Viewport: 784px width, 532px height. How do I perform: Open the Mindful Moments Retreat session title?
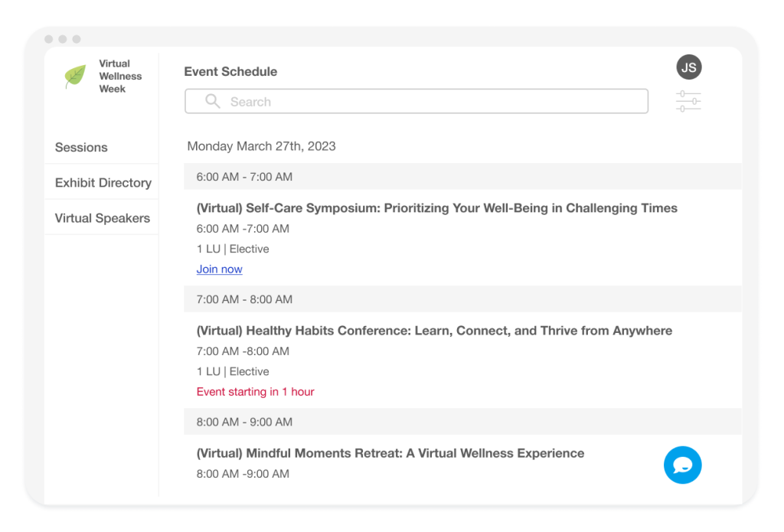click(x=390, y=453)
